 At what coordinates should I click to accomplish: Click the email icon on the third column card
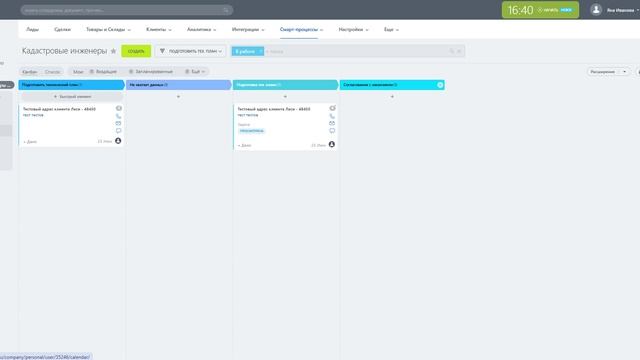coord(332,123)
